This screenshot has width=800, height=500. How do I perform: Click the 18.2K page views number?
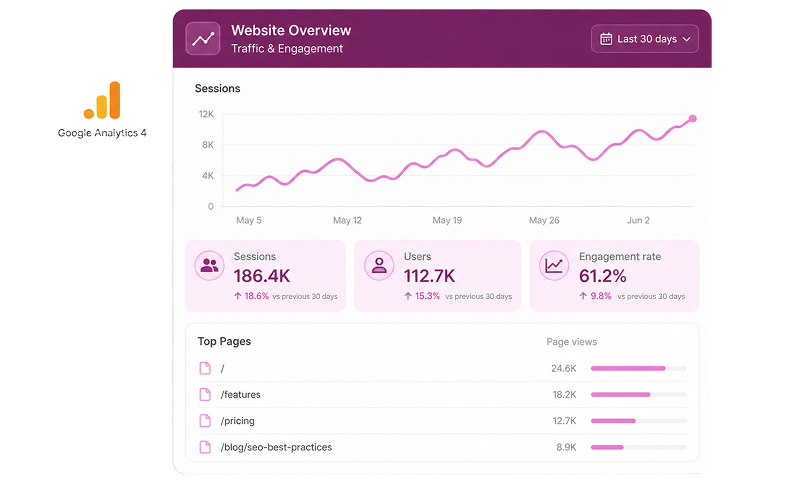[564, 394]
